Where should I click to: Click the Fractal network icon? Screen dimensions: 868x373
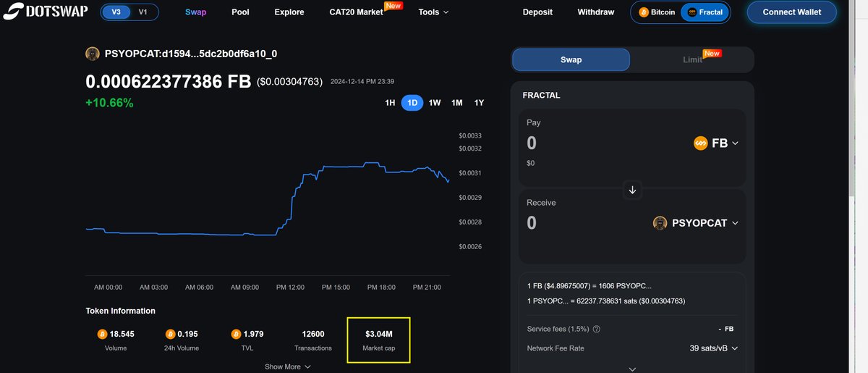691,12
